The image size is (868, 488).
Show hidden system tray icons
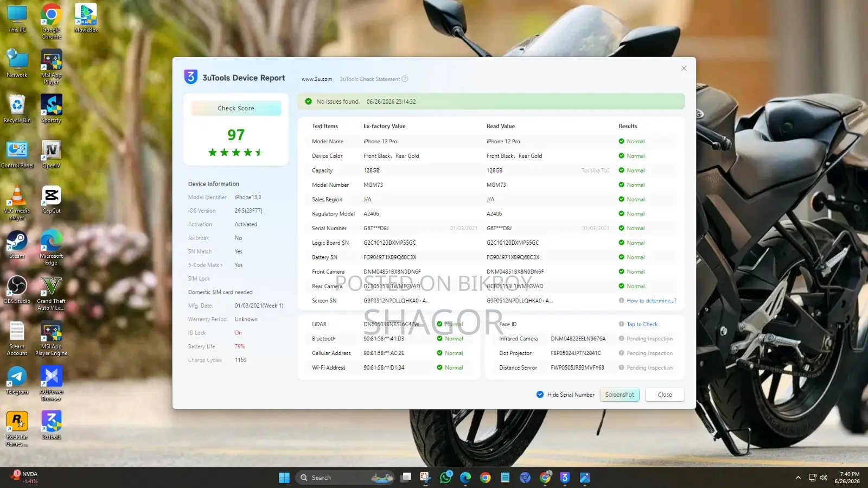click(x=798, y=478)
